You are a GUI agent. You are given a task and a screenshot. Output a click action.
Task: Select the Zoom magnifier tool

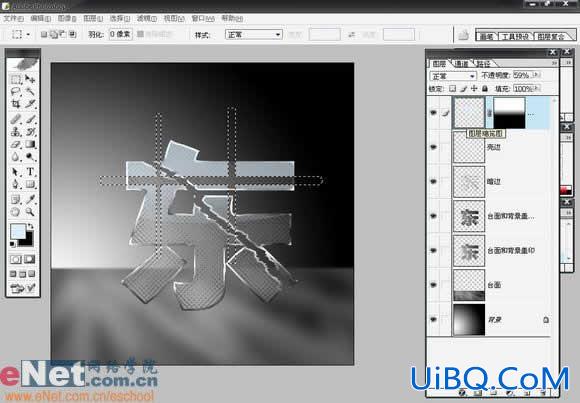[30, 212]
